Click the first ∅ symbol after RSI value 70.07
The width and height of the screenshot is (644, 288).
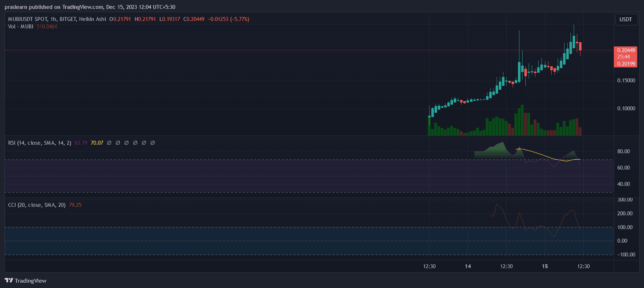(x=109, y=143)
